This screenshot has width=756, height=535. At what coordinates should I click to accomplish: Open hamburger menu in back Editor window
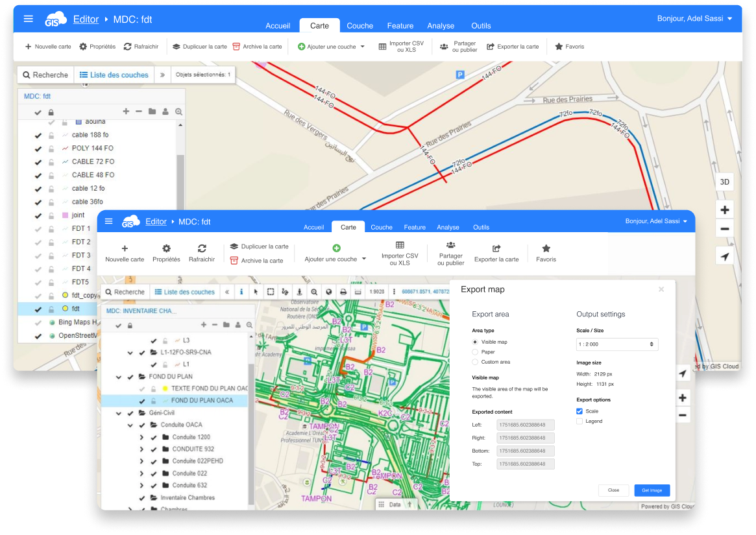pos(29,19)
